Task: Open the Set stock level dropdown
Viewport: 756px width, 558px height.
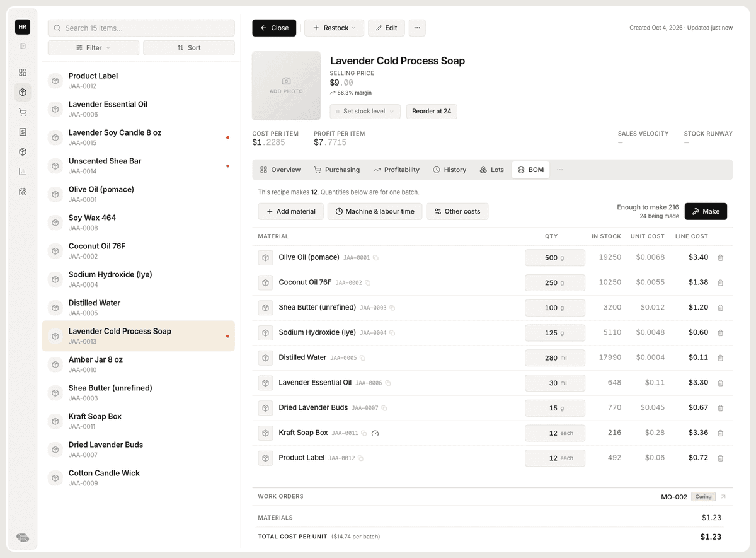Action: tap(365, 112)
